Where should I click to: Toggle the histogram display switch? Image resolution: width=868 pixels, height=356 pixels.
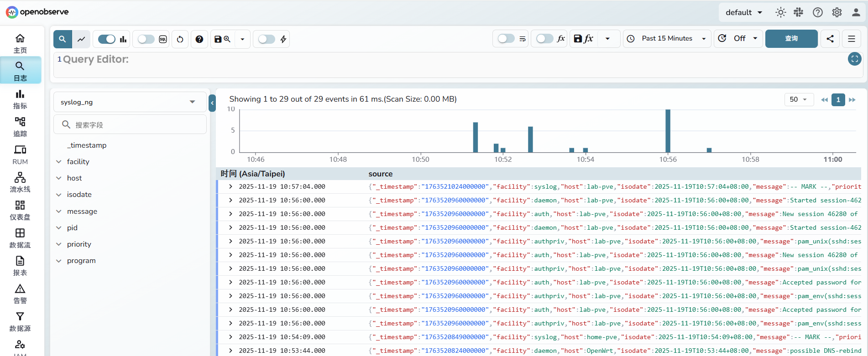pos(107,39)
